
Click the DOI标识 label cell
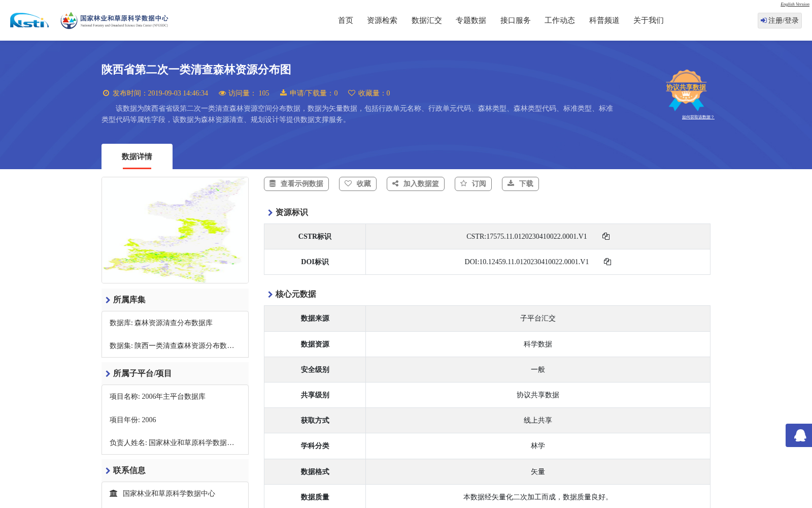[x=315, y=262]
